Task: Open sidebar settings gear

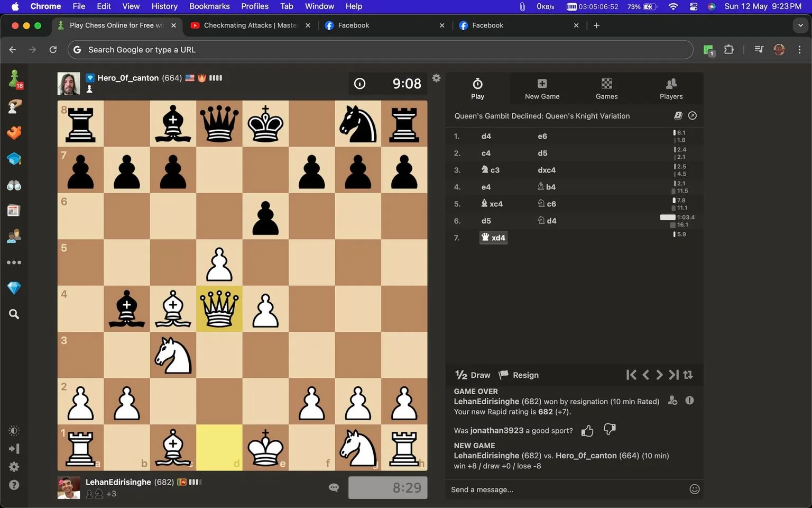Action: pyautogui.click(x=14, y=467)
